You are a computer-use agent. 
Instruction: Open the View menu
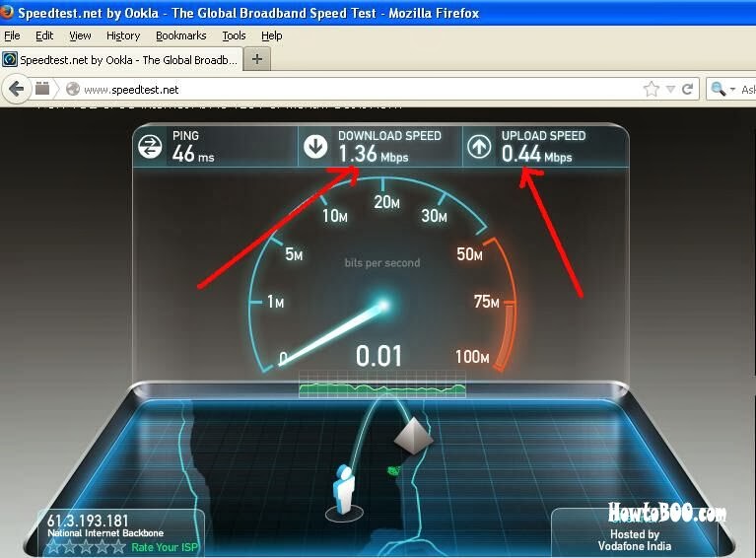[x=80, y=35]
